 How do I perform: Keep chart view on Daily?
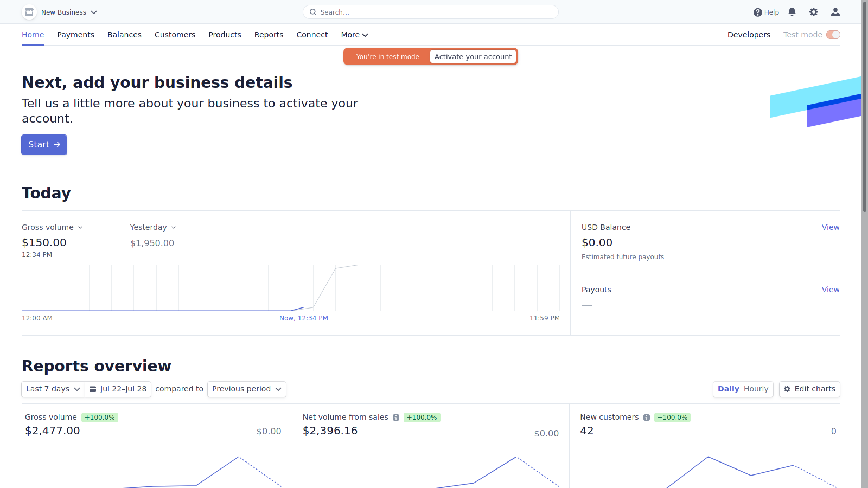[728, 389]
